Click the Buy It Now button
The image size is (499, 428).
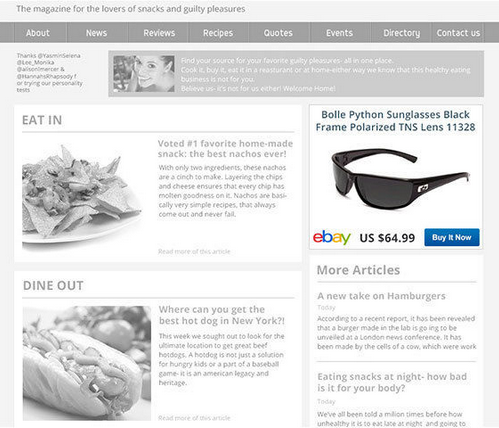452,237
